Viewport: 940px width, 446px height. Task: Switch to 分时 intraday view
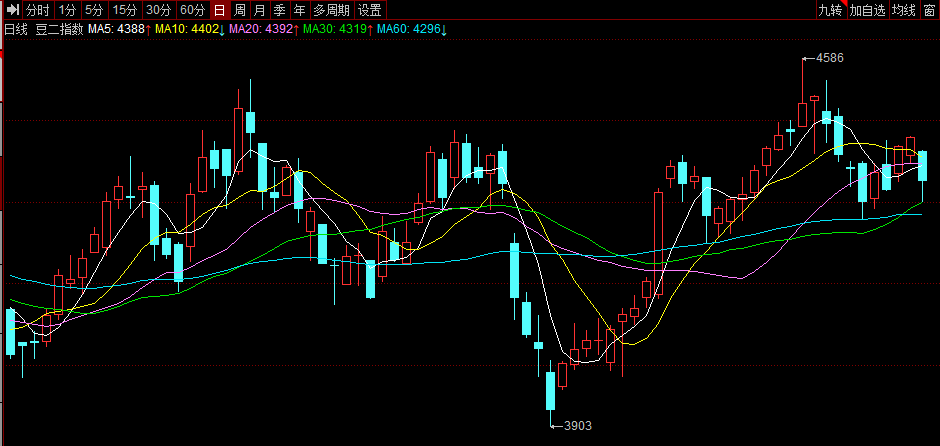pos(38,10)
